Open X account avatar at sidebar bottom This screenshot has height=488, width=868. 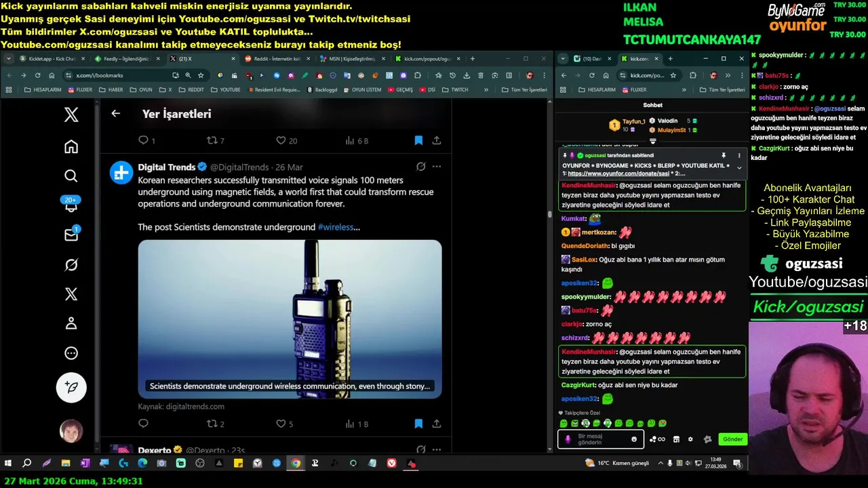pos(71,431)
